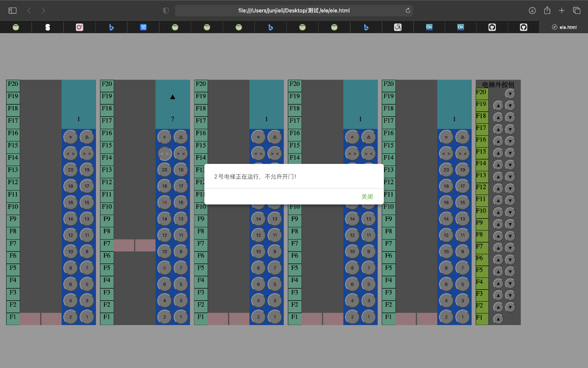Select the red floor 16 button in elevator 2
Screen dimensions: 588x368
165,202
